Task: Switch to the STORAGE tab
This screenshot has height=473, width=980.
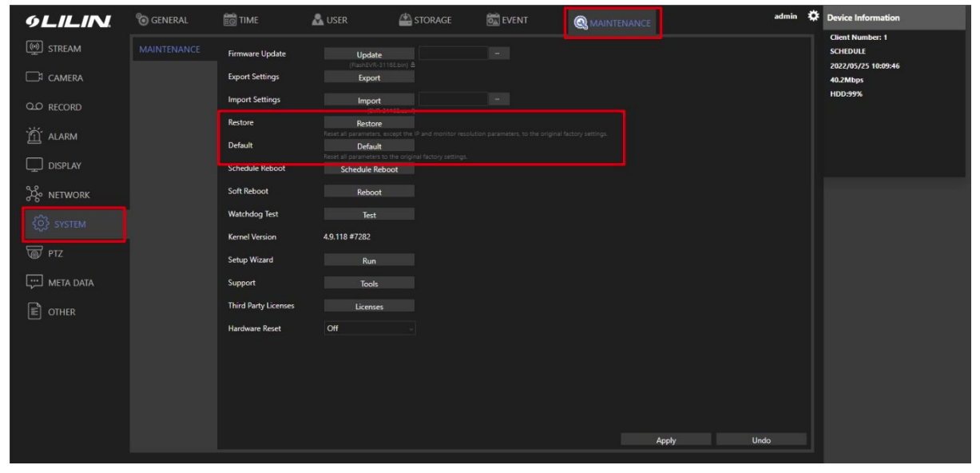Action: pos(425,22)
